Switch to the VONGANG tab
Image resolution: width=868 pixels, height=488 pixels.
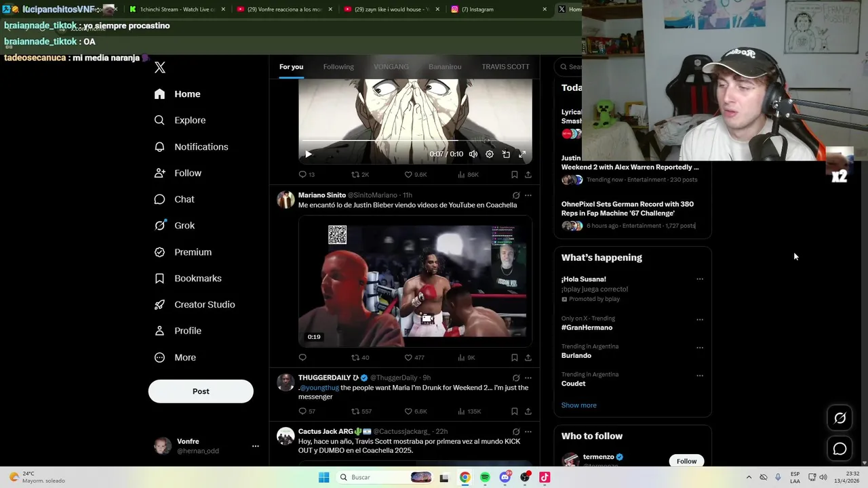point(391,66)
